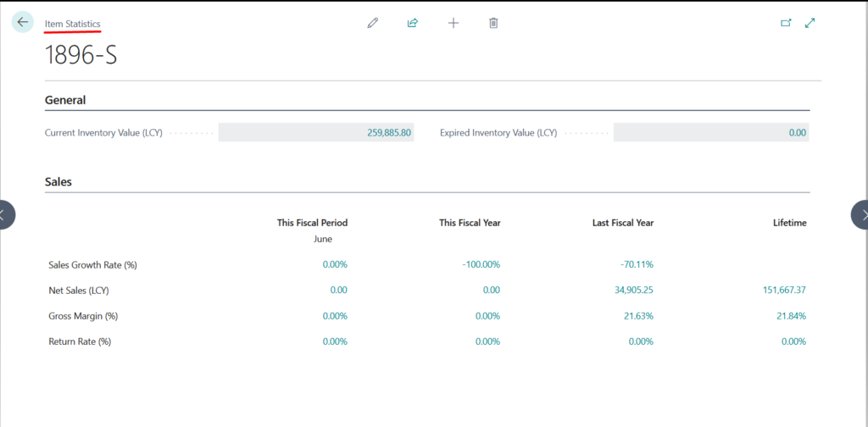Click the Item Statistics page title
This screenshot has width=868, height=427.
[73, 23]
